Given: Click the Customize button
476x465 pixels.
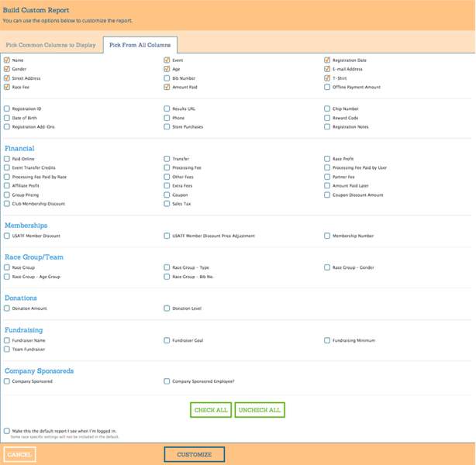Looking at the screenshot, I should tap(194, 455).
